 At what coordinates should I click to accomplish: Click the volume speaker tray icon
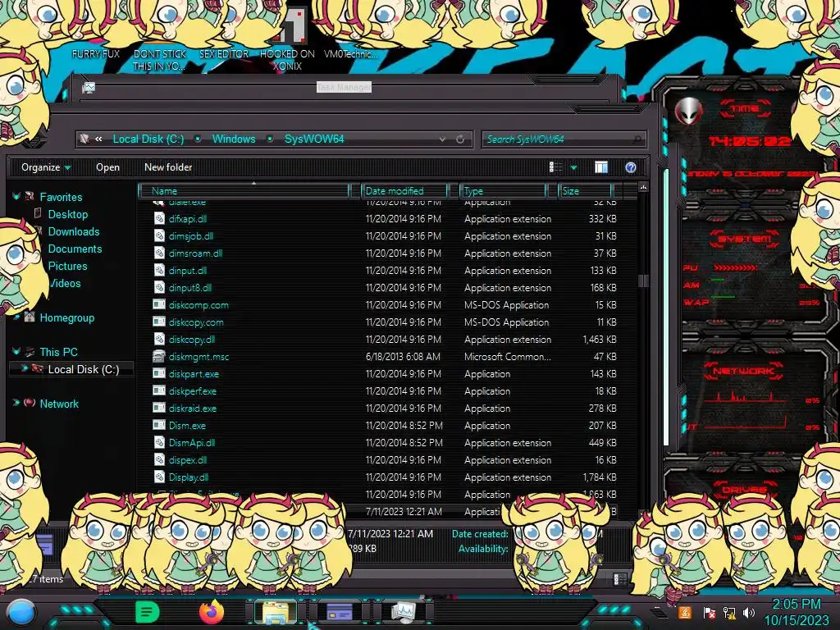pos(749,612)
